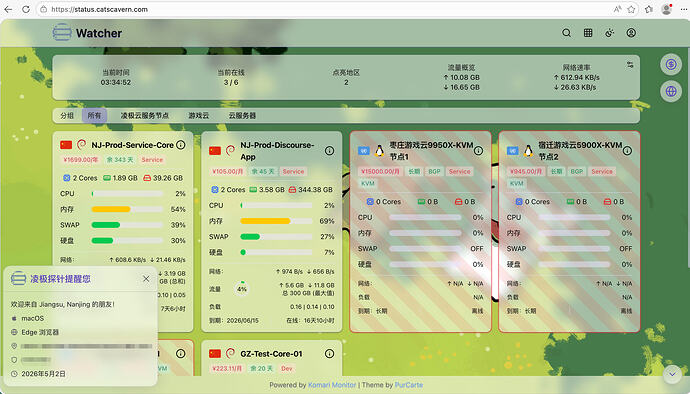Click the 枣庄游戏云9950X-KVM节点1 title

tap(431, 151)
